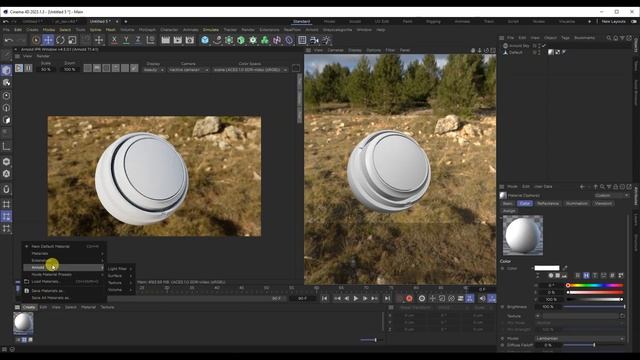Click the IPR Scale percentage field
This screenshot has height=360, width=640.
coord(46,70)
